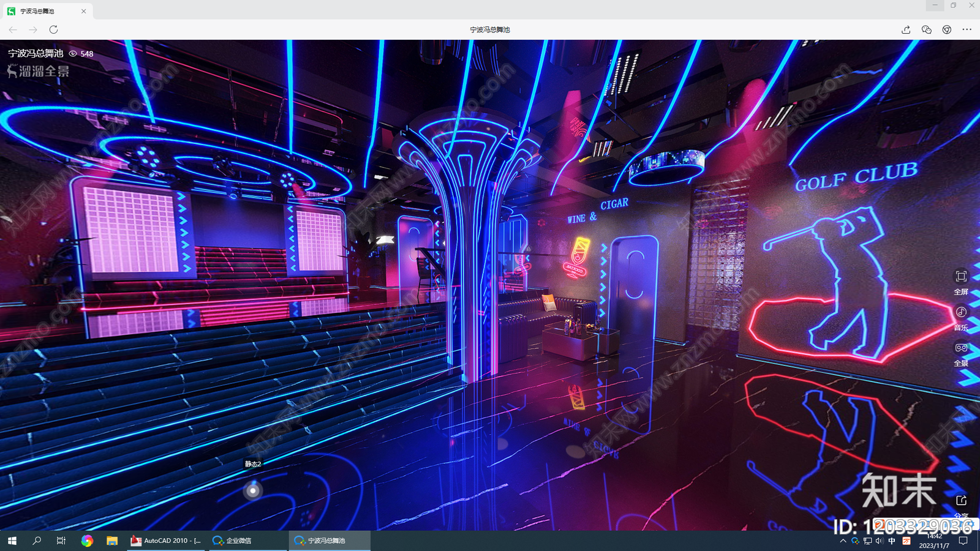
Task: Go back with the browser back arrow
Action: click(13, 29)
